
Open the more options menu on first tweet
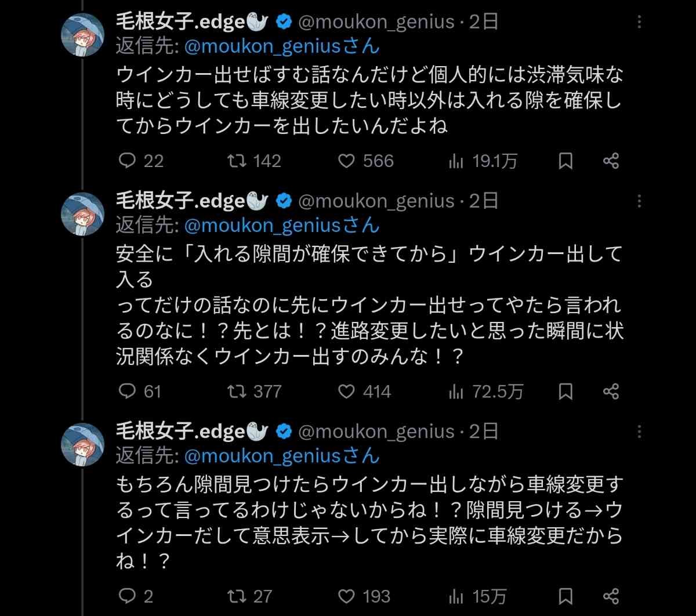tap(639, 23)
